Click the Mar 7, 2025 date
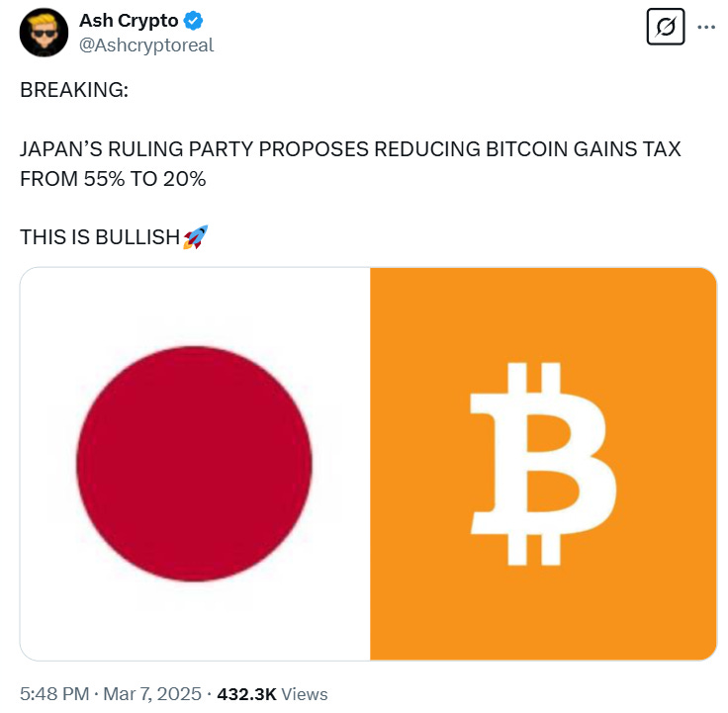 152,694
